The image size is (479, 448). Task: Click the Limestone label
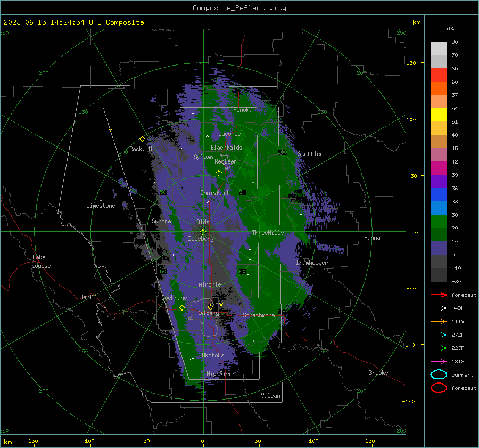pos(101,206)
